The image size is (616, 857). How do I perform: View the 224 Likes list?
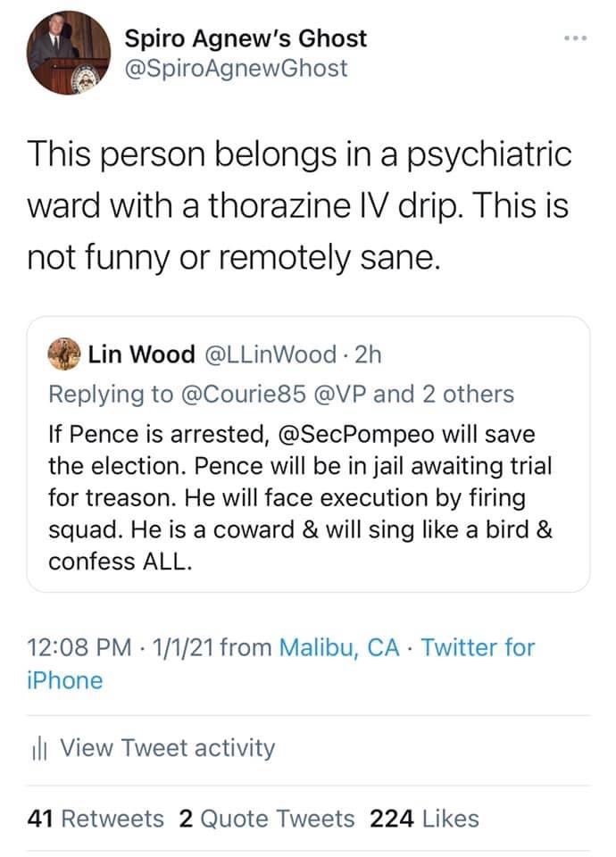[424, 819]
